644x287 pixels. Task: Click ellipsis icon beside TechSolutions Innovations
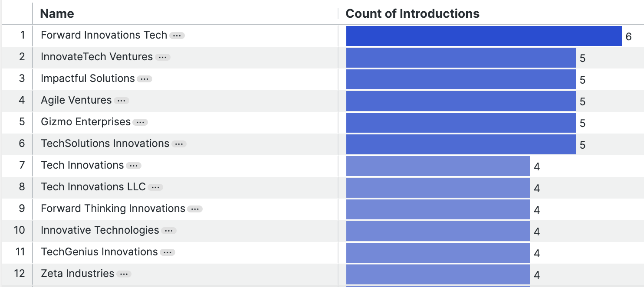179,144
